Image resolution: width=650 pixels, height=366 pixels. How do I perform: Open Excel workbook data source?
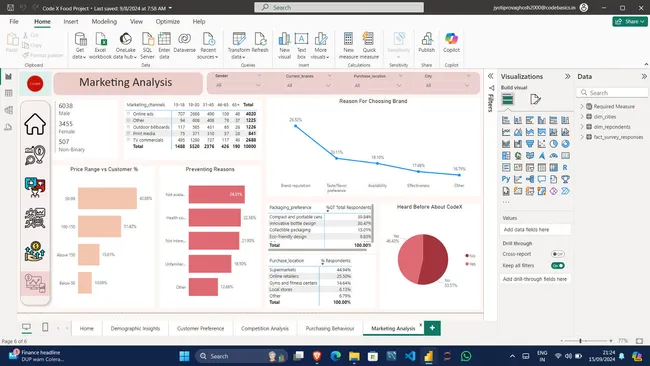(x=100, y=46)
